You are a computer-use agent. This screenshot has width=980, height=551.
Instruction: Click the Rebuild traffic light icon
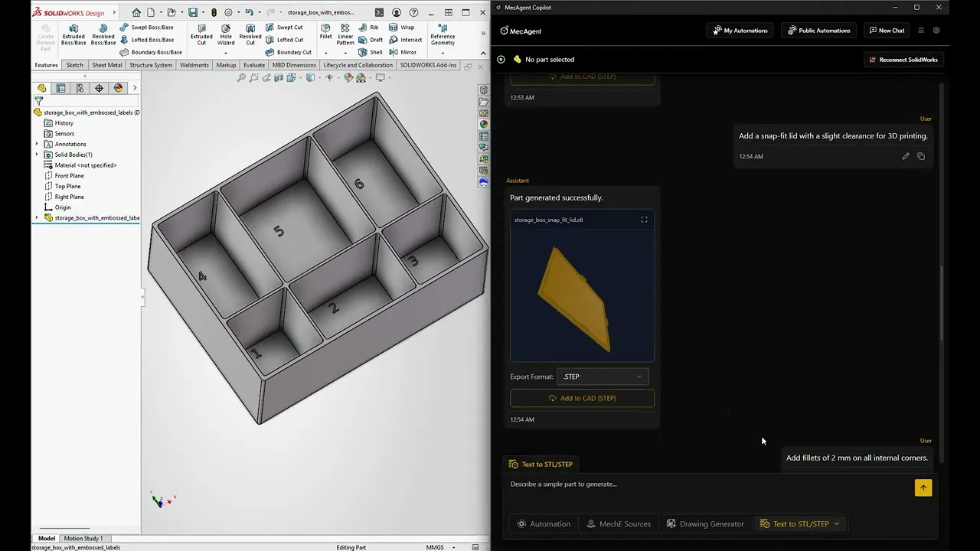(214, 12)
